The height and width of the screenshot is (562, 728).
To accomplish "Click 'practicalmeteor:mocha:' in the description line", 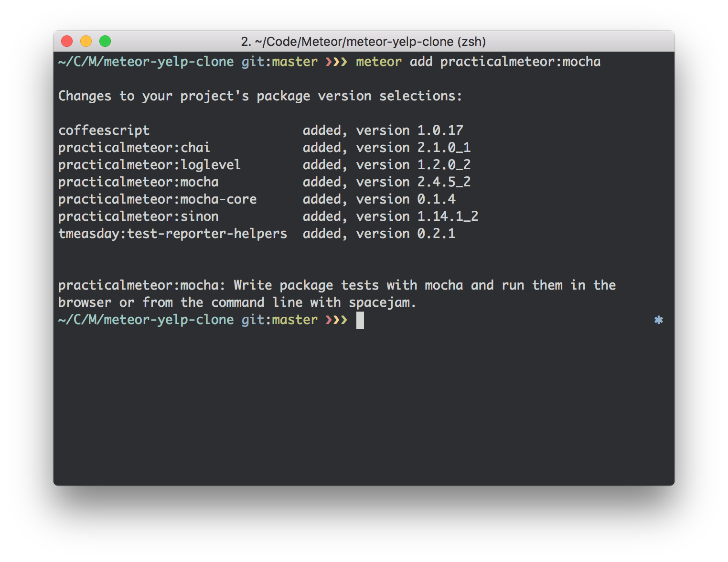I will click(x=142, y=285).
